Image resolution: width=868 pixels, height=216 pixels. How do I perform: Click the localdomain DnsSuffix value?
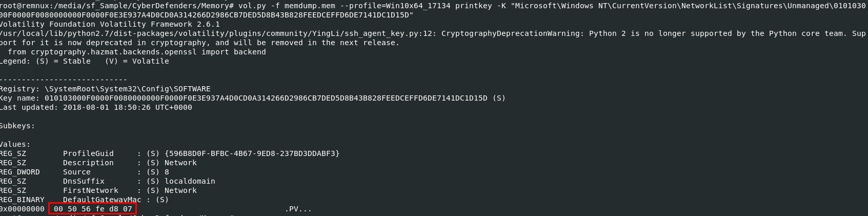(x=190, y=181)
